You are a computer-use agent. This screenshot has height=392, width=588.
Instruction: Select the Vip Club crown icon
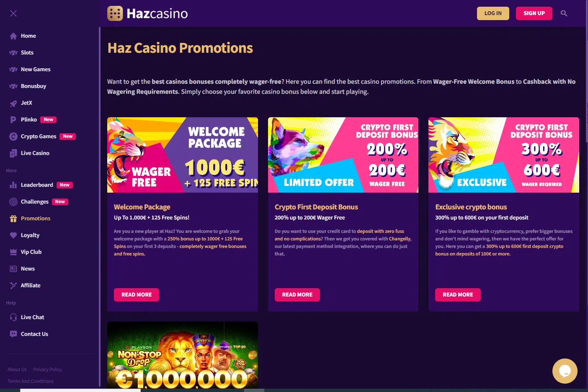pos(13,252)
